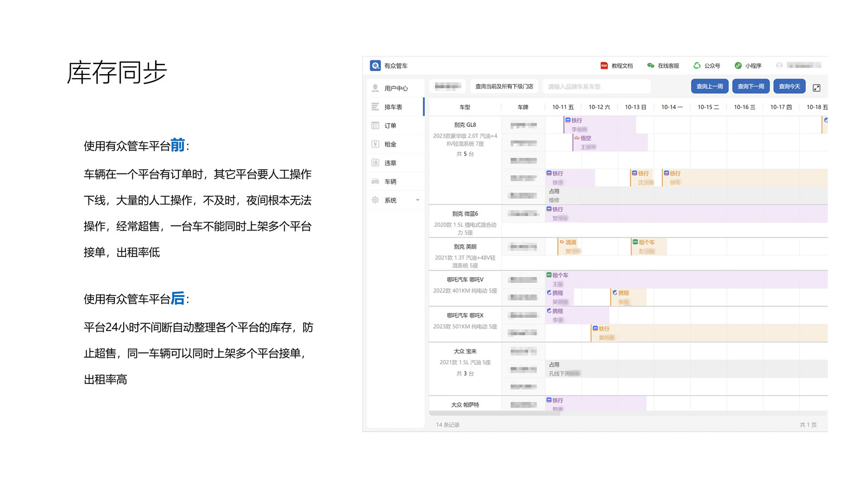Select the 车辆 car icon in sidebar
This screenshot has width=868, height=488.
[x=375, y=182]
